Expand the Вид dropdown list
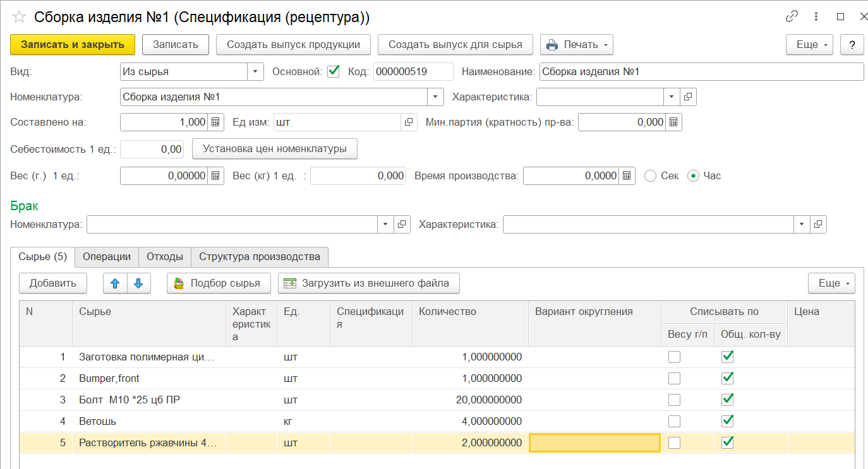The image size is (868, 469). tap(255, 72)
